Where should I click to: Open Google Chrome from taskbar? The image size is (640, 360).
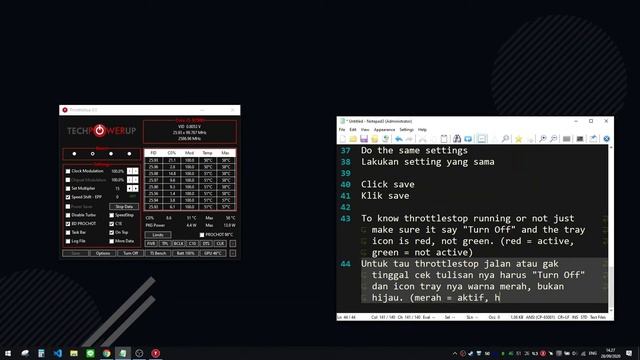(x=107, y=353)
